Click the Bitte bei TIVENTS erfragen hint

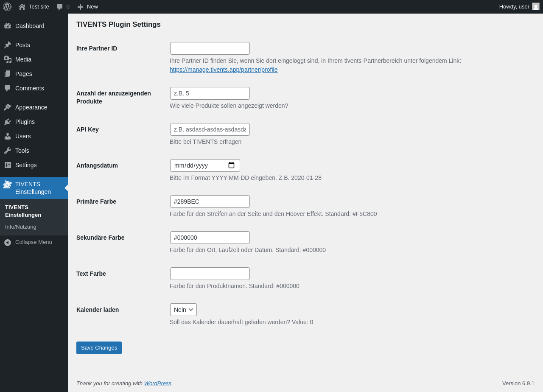[205, 142]
